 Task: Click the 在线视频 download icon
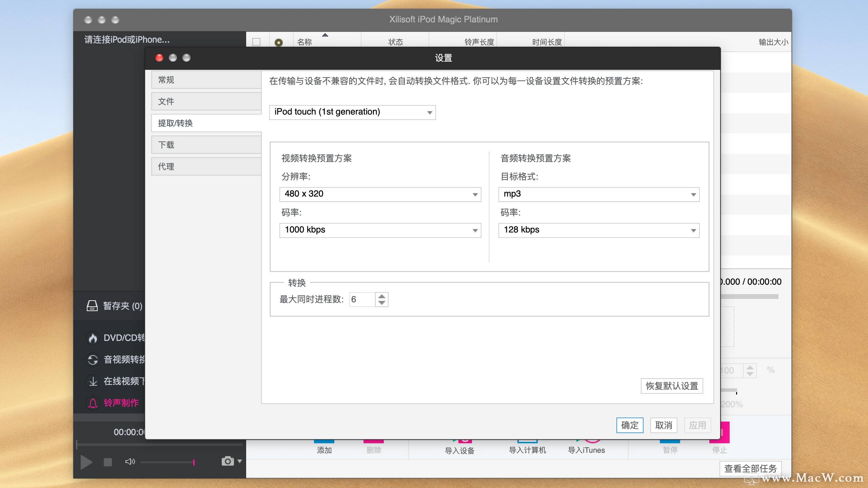[93, 381]
